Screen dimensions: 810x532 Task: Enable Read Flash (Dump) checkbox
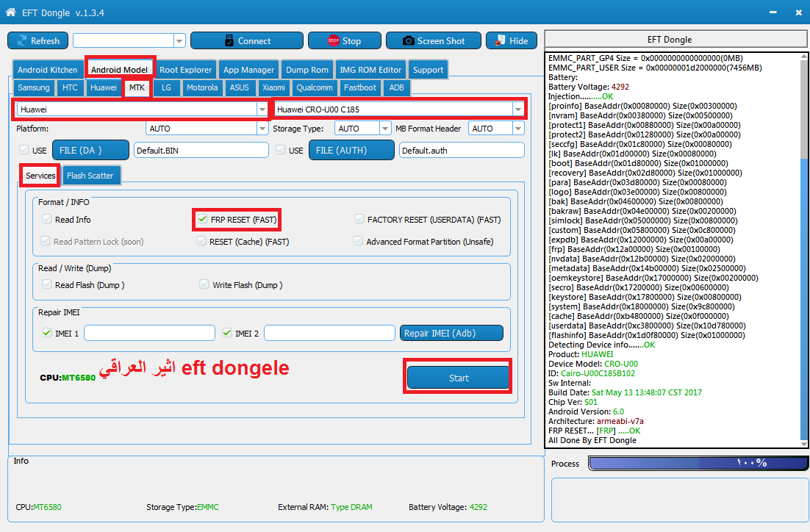(47, 284)
